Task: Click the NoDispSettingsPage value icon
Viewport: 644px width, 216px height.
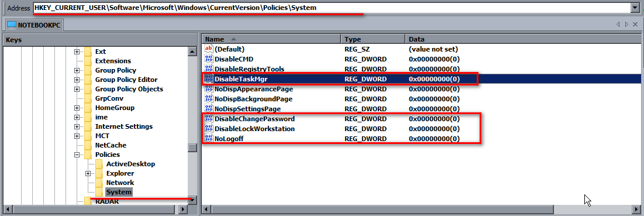Action: pos(209,109)
